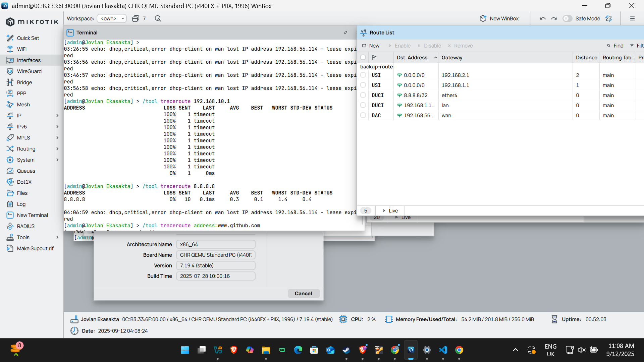Open the Dot1X section

pyautogui.click(x=24, y=182)
